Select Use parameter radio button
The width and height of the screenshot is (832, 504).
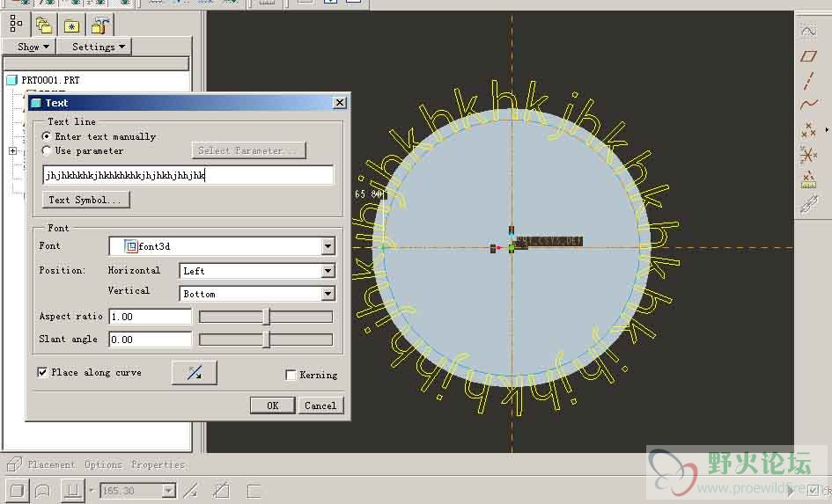point(47,150)
